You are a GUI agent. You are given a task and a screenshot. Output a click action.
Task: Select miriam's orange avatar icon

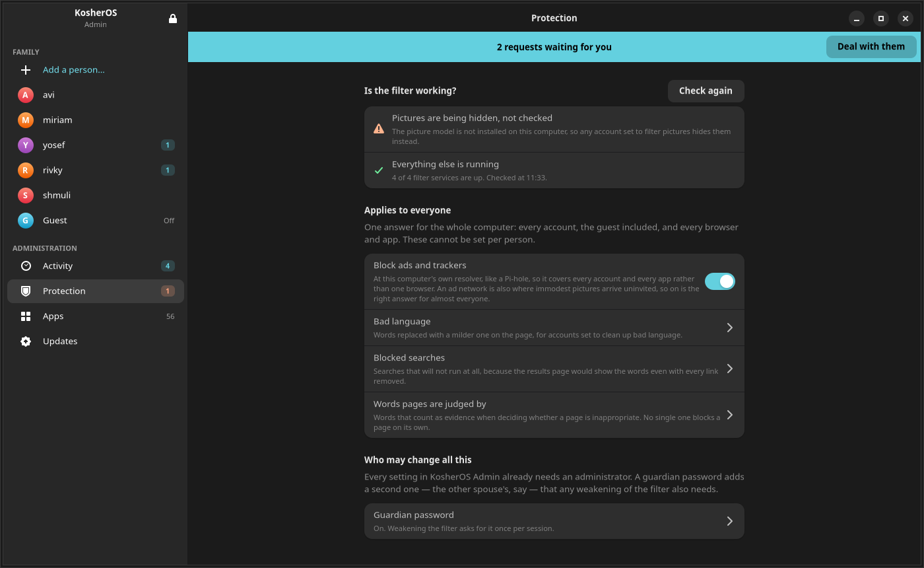pos(25,120)
